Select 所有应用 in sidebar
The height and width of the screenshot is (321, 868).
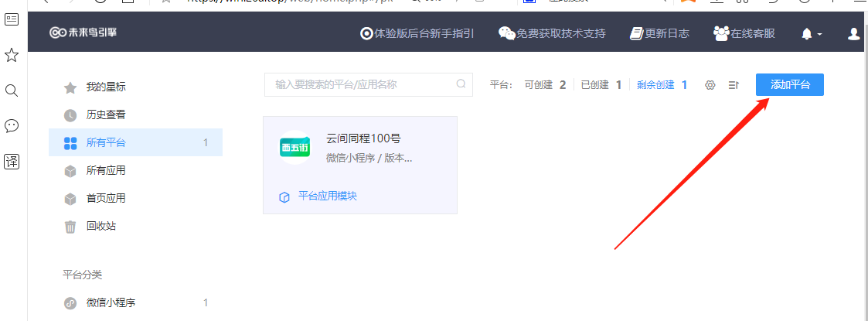[x=135, y=170]
